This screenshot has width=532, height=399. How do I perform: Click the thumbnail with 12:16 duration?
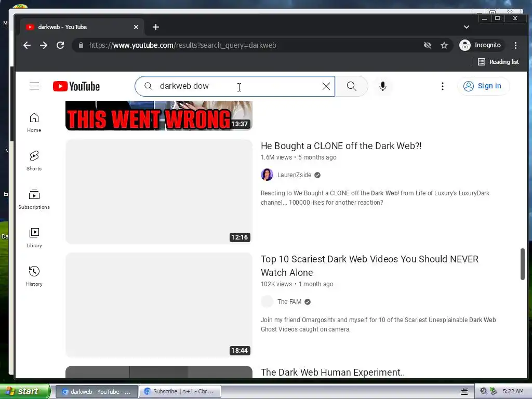pyautogui.click(x=159, y=191)
